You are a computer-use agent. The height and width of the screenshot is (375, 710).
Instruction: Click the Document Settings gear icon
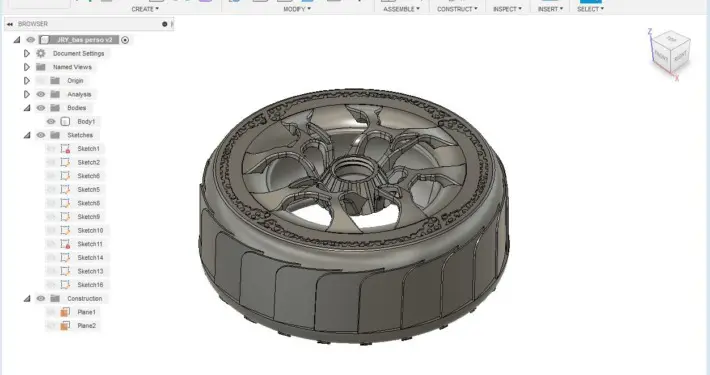(41, 53)
